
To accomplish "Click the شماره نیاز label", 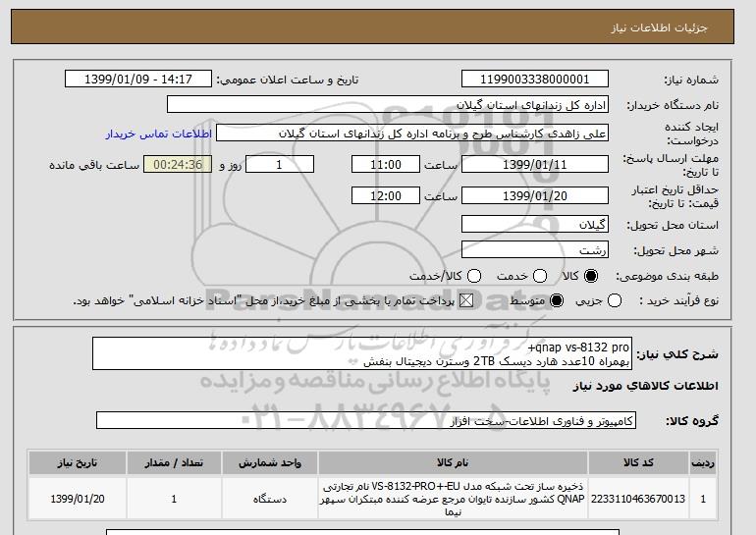I will pos(691,80).
